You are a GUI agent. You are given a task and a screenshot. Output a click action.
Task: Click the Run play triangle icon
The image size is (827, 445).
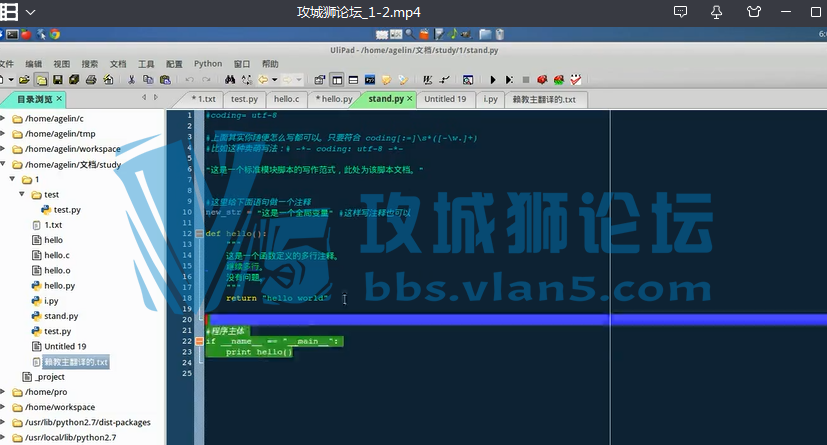[x=493, y=80]
